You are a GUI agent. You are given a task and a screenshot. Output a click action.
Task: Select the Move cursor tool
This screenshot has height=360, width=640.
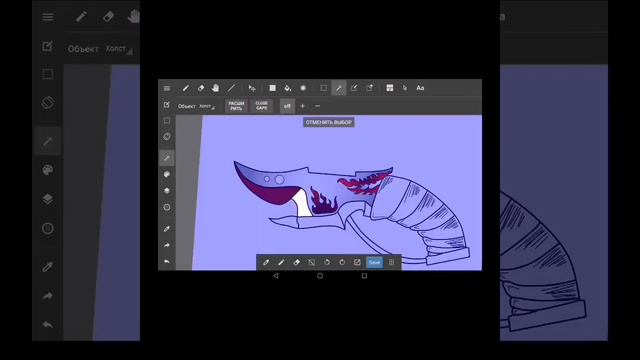[x=252, y=88]
